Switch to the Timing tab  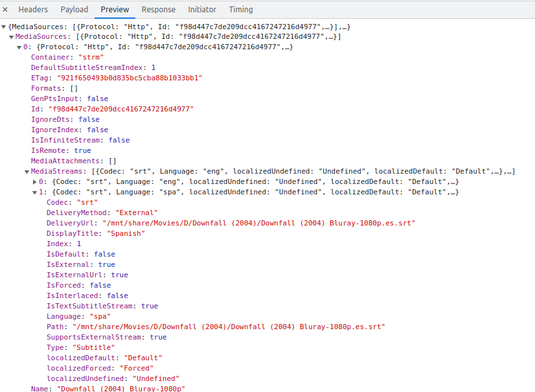pyautogui.click(x=240, y=9)
